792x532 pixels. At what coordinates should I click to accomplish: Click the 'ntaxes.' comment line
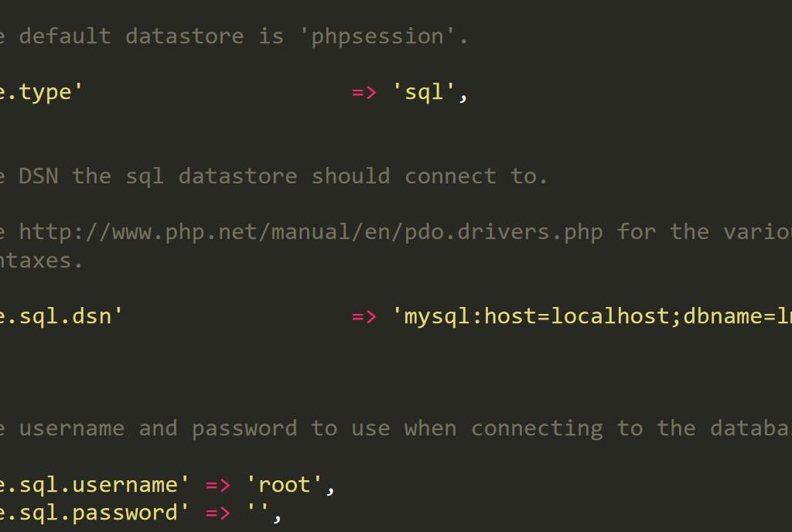pyautogui.click(x=42, y=261)
